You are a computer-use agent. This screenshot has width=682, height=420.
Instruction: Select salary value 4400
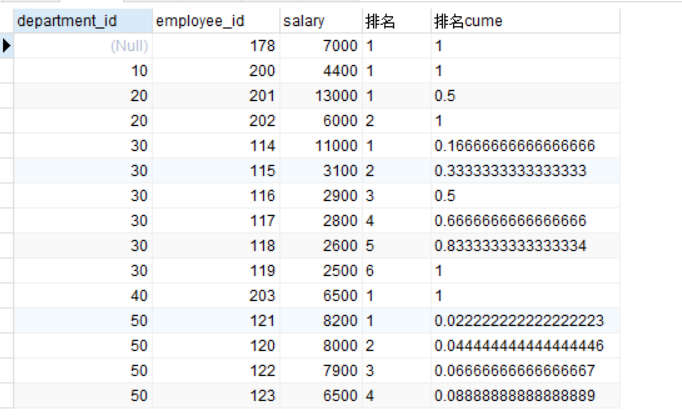pyautogui.click(x=321, y=71)
